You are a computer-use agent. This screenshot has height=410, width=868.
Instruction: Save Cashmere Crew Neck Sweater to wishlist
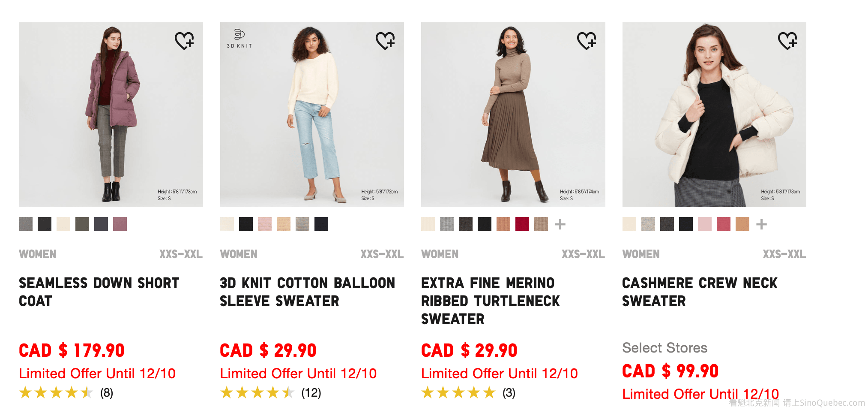tap(787, 41)
